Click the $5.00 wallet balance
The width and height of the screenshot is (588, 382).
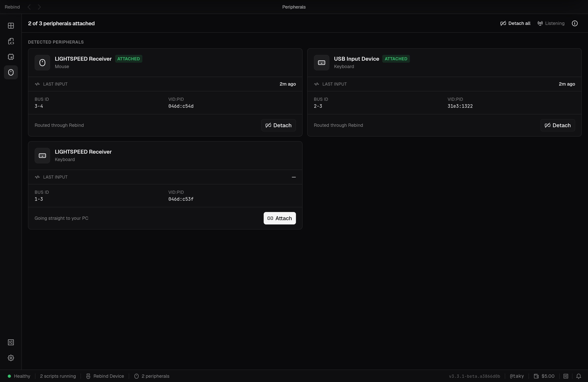[544, 376]
